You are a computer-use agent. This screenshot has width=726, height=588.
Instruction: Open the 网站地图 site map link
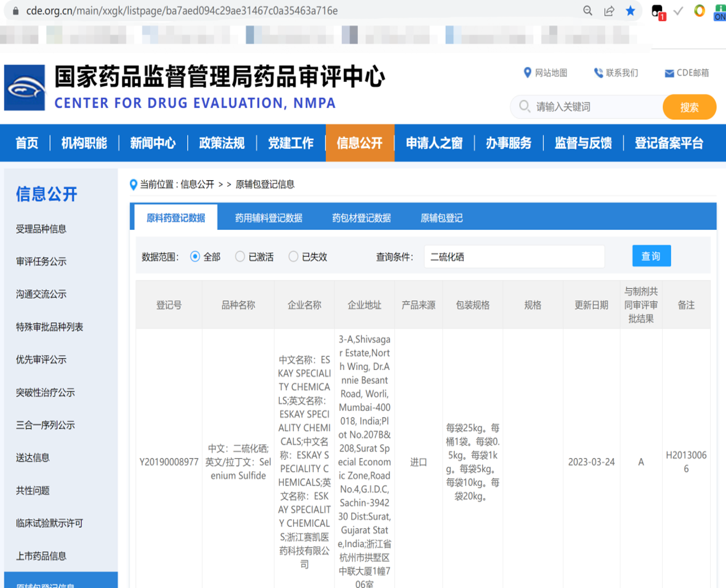tap(545, 73)
